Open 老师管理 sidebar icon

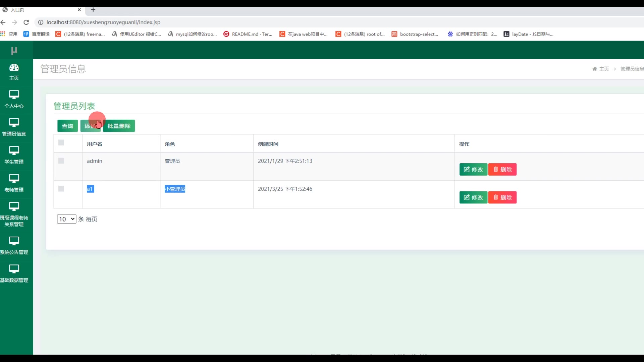tap(14, 178)
